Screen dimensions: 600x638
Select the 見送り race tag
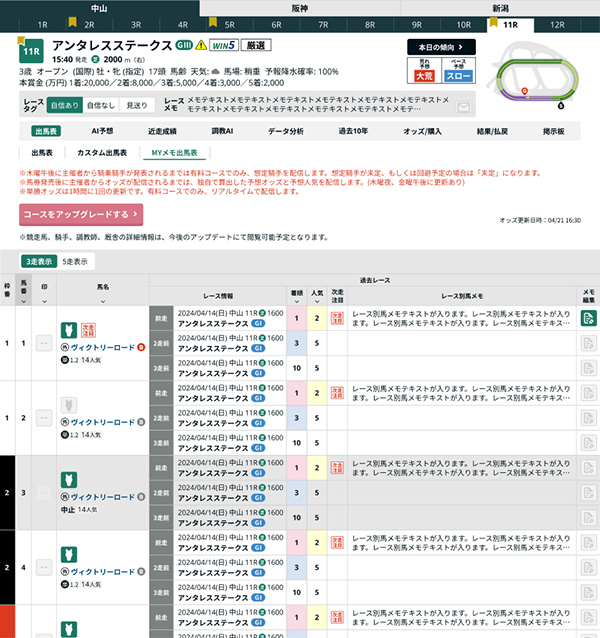point(136,105)
